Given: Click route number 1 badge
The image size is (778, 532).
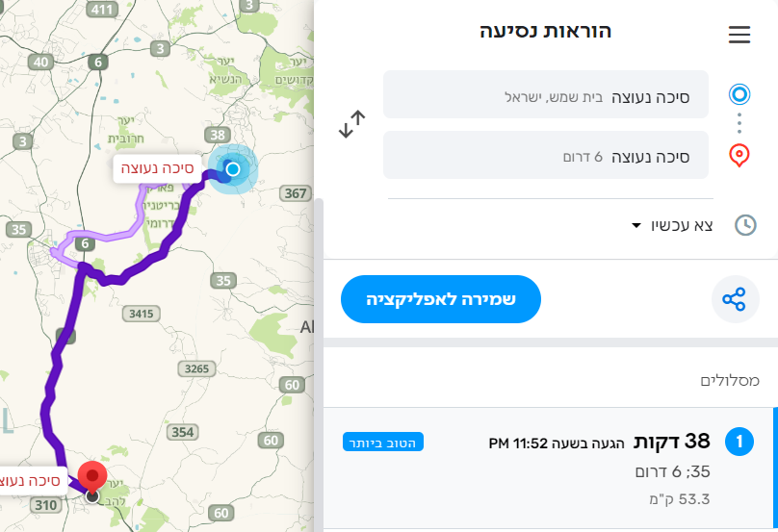Looking at the screenshot, I should [739, 443].
